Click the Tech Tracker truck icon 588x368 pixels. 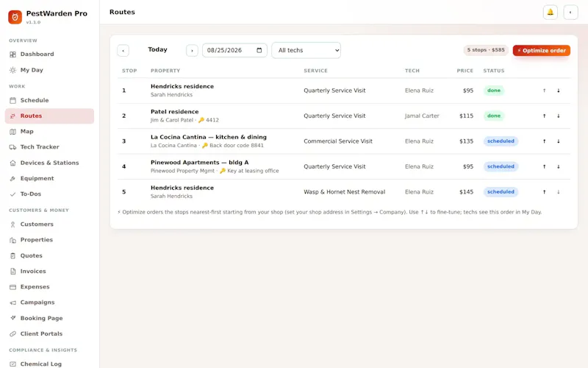pos(12,147)
